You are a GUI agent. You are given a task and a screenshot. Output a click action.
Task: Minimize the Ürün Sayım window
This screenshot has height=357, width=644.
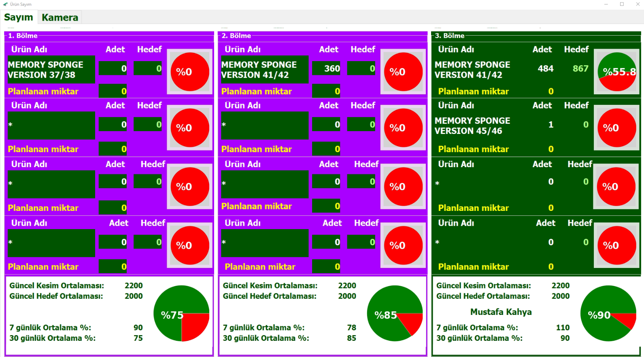tap(606, 4)
